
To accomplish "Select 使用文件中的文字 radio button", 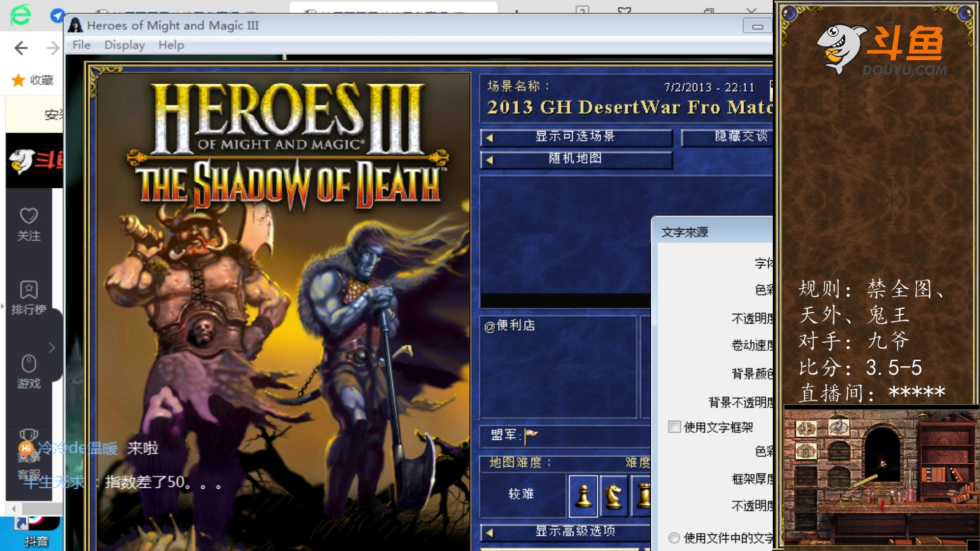I will click(x=674, y=538).
